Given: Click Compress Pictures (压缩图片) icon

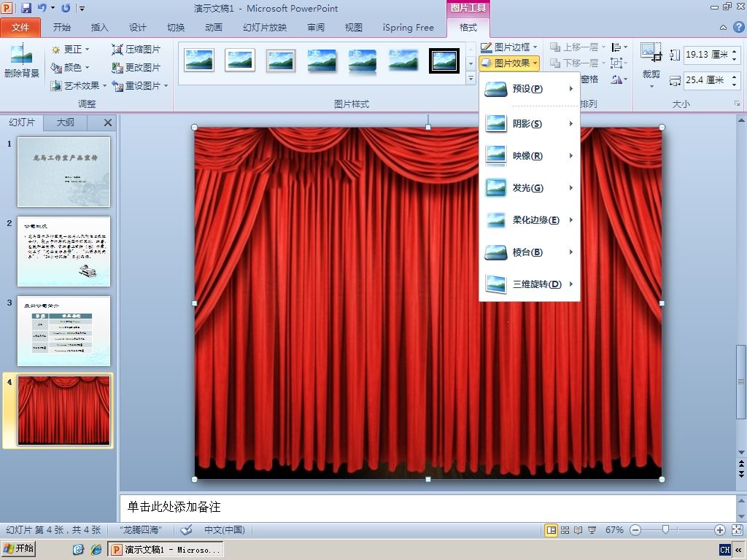Looking at the screenshot, I should [x=117, y=49].
